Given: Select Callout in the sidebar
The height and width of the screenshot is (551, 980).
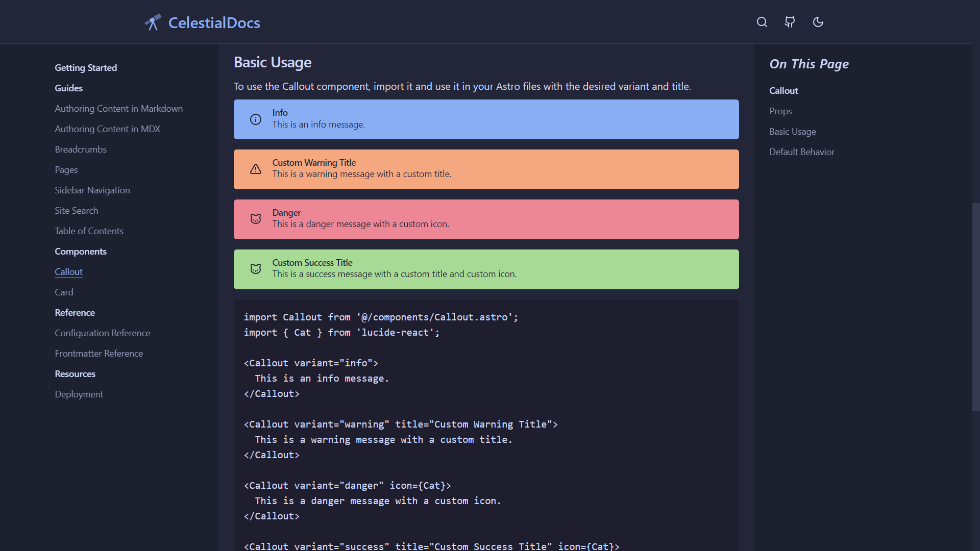Looking at the screenshot, I should [x=68, y=272].
